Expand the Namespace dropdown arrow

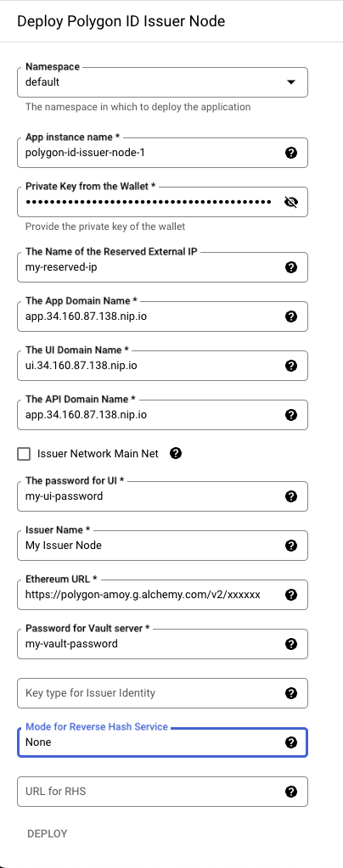[x=291, y=82]
